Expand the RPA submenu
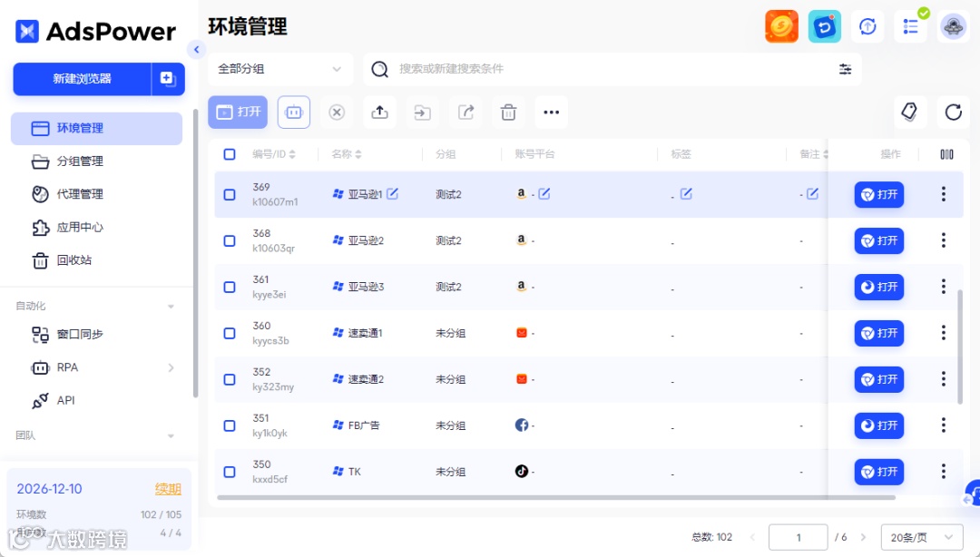Image resolution: width=980 pixels, height=557 pixels. click(x=171, y=367)
